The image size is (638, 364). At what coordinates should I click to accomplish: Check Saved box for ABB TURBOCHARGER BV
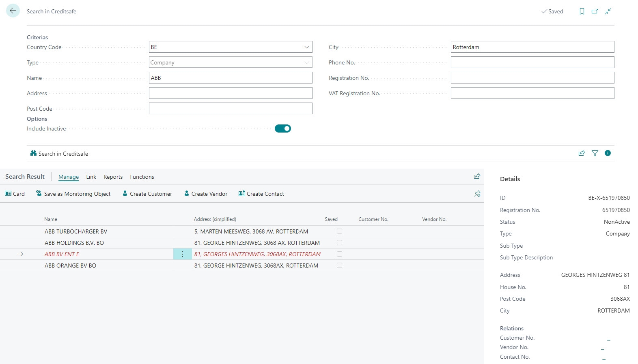339,231
